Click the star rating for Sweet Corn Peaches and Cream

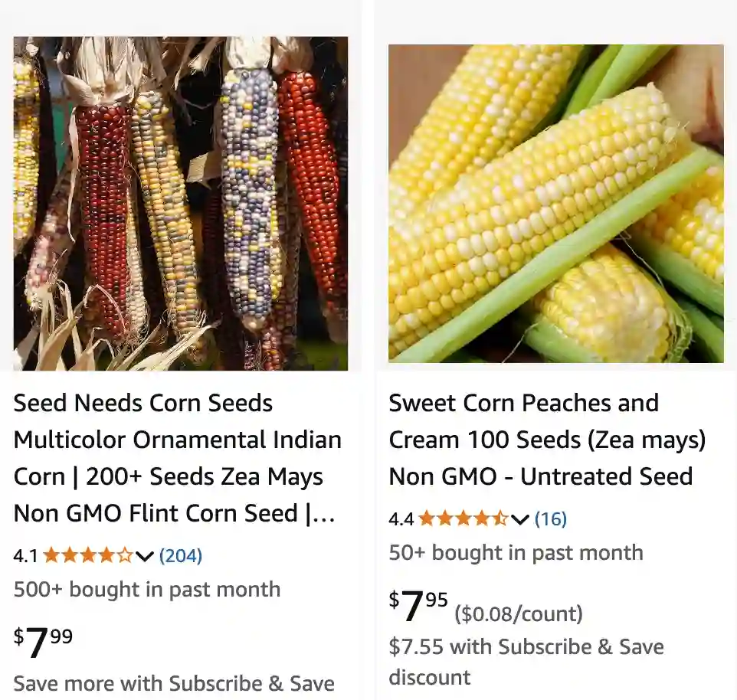pyautogui.click(x=463, y=518)
